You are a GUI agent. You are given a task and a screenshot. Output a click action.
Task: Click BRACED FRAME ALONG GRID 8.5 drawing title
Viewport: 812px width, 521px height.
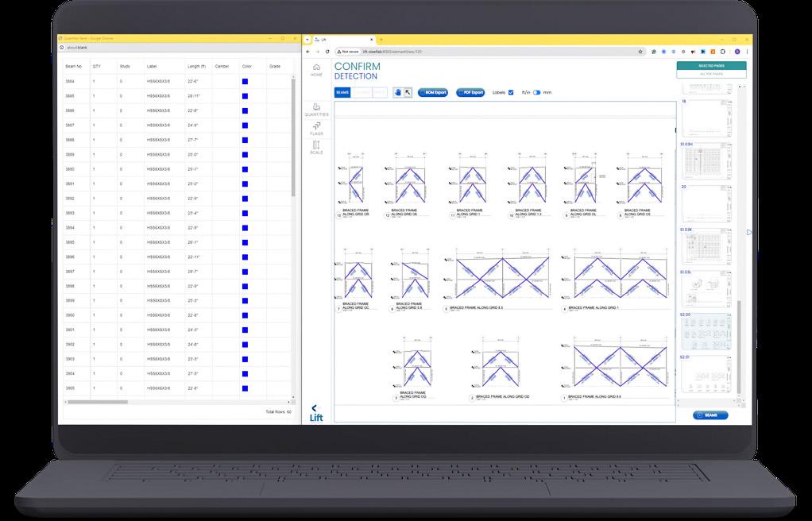[477, 307]
